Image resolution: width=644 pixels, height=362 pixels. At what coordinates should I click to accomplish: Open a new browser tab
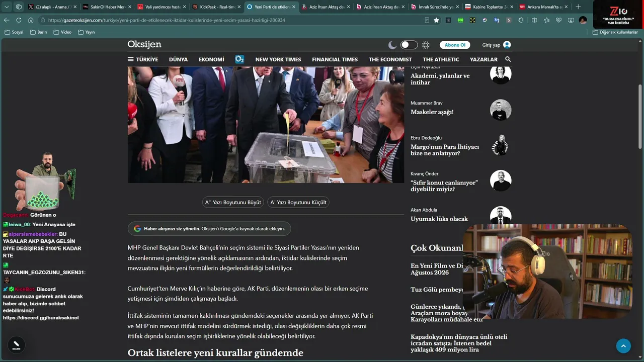[578, 7]
